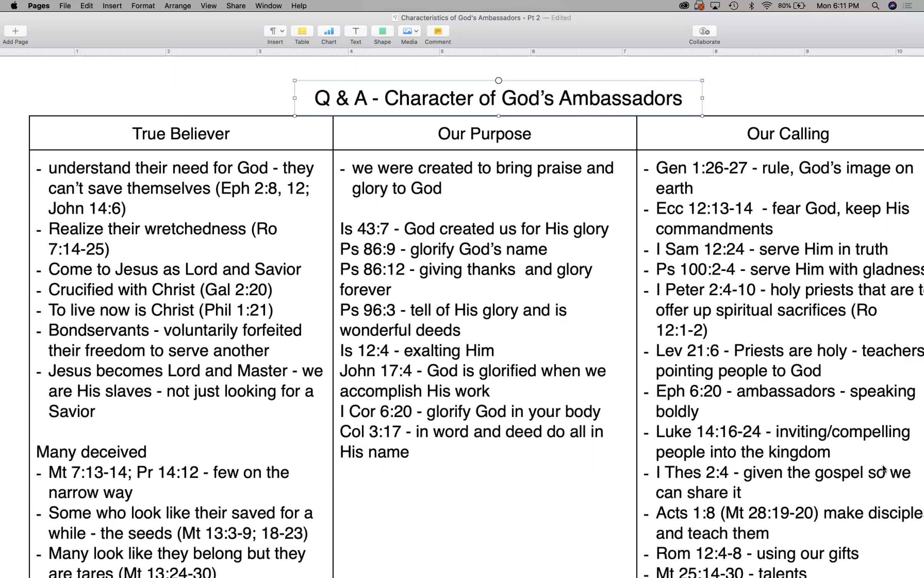924x578 pixels.
Task: Add a shape with Shape icon
Action: coord(382,31)
